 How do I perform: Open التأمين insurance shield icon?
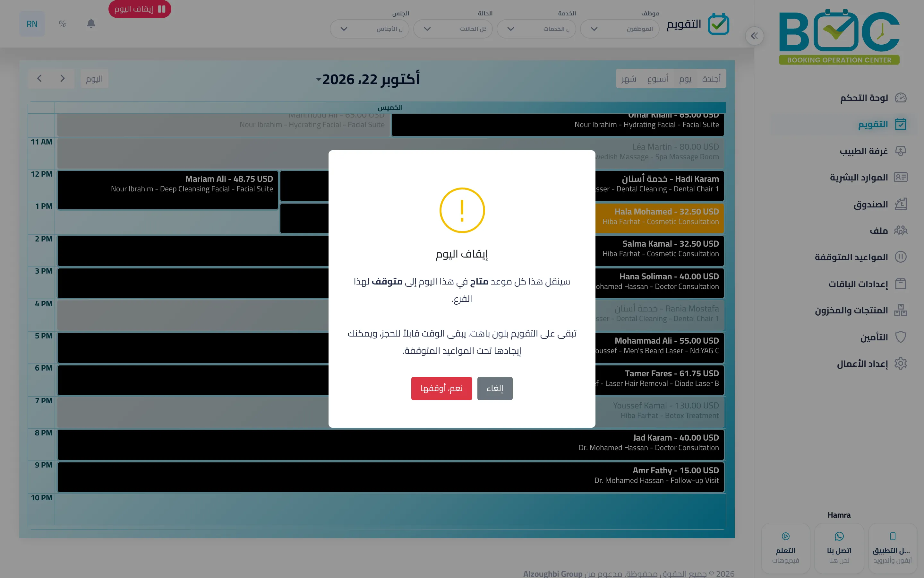coord(900,337)
